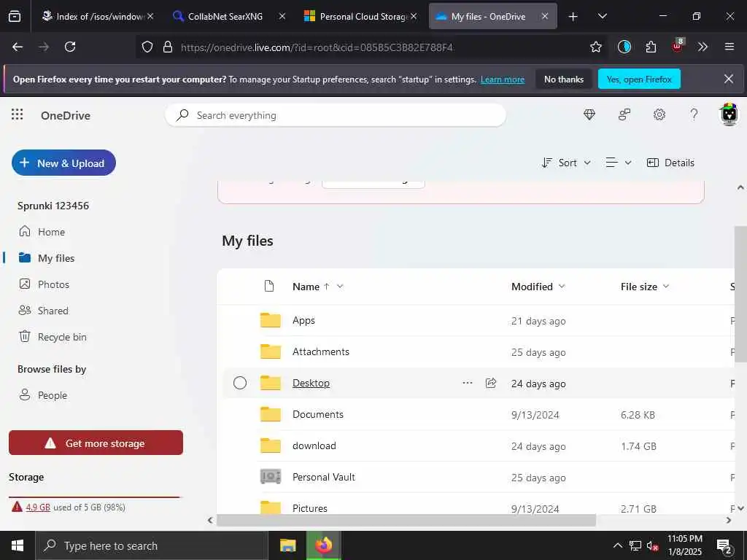747x560 pixels.
Task: Open the Apps folder icon
Action: tap(270, 320)
